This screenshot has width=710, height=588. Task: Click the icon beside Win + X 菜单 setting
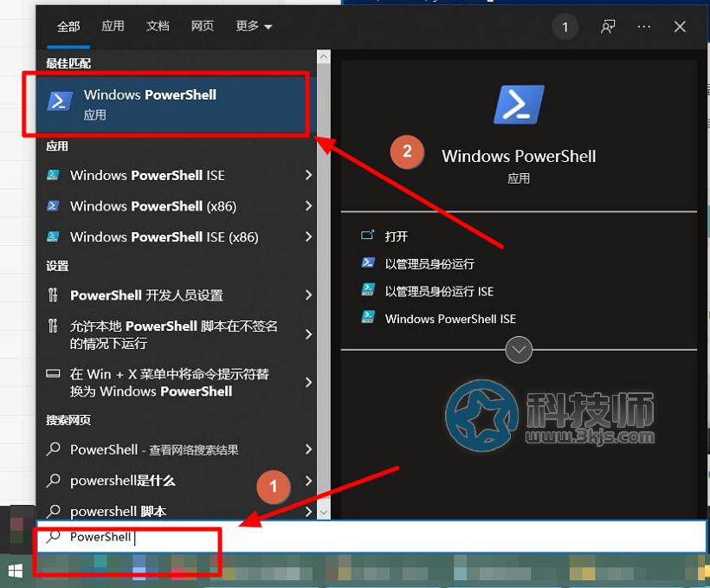click(53, 374)
